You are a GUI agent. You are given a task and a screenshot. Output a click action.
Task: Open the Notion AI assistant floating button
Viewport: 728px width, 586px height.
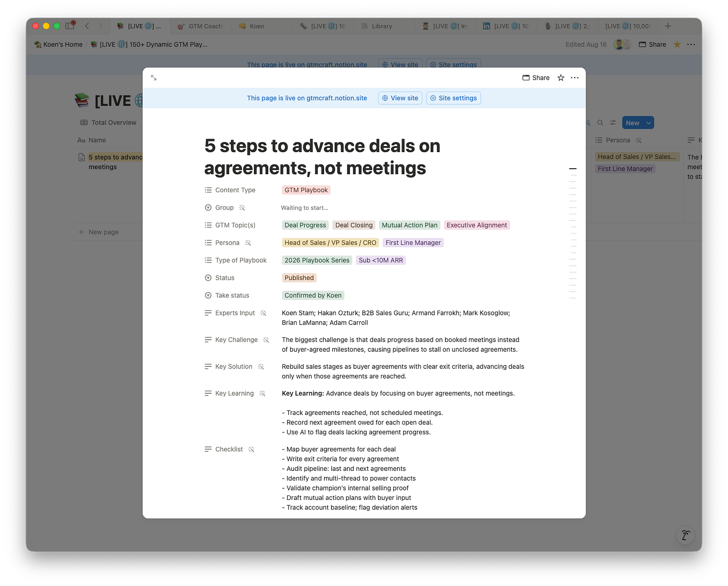coord(685,535)
